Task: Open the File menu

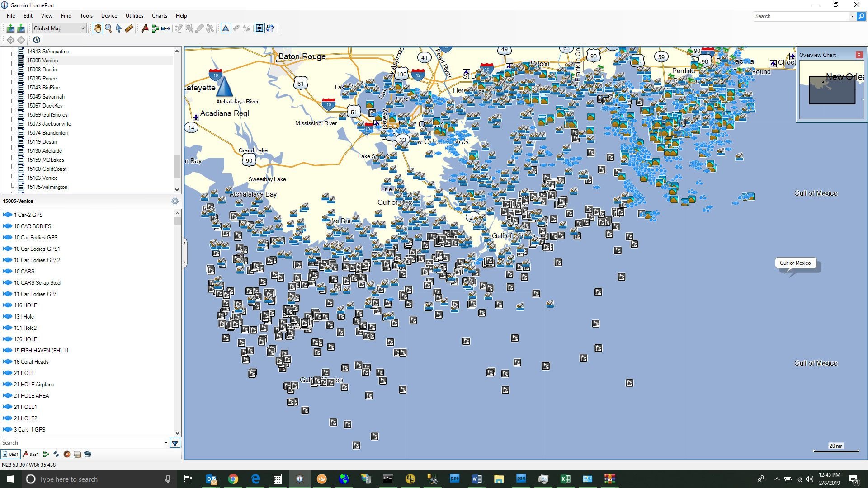Action: click(11, 16)
